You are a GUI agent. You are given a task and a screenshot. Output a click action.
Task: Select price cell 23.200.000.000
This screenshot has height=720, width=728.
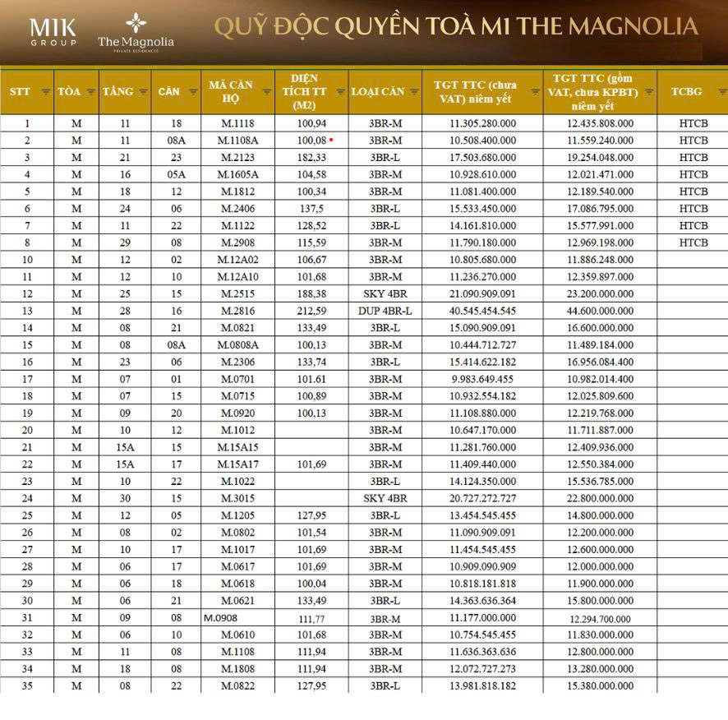(x=600, y=293)
